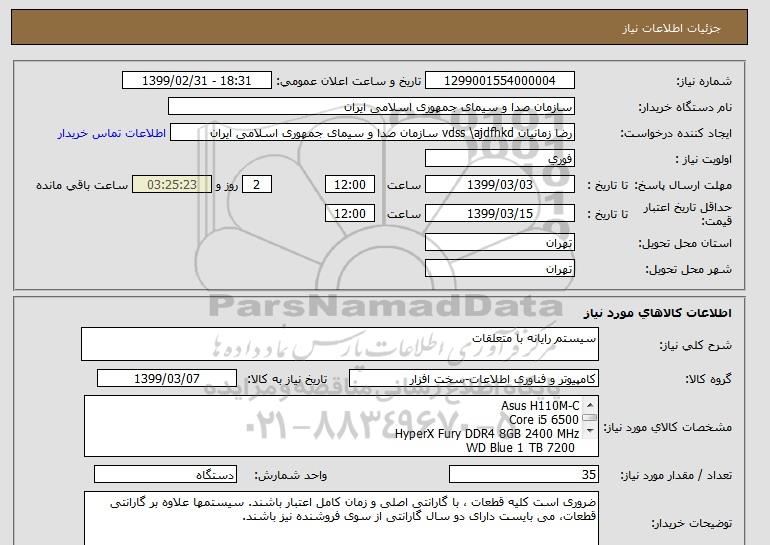Click the down arrow in the goods specs scrollbar
Screen dimensions: 770x545
(x=590, y=431)
